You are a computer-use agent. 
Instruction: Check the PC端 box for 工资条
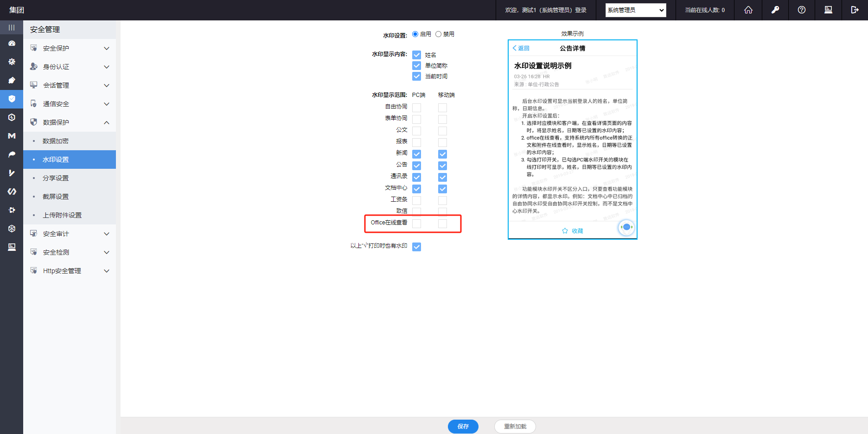(417, 200)
